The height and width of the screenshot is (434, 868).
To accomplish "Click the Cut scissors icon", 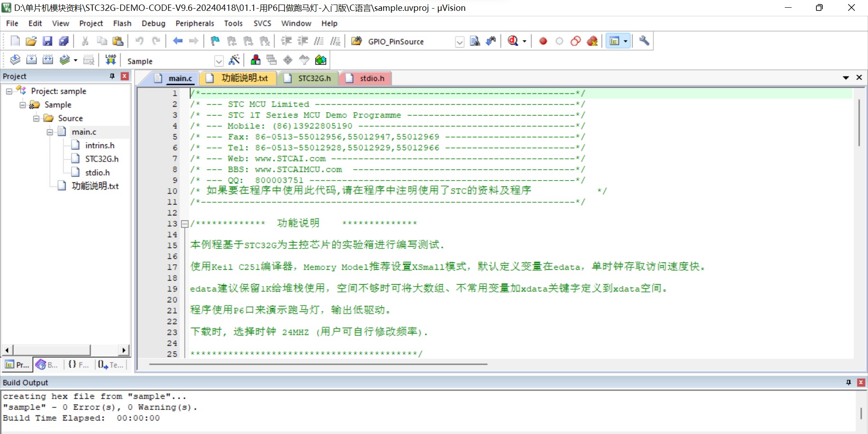I will point(85,41).
